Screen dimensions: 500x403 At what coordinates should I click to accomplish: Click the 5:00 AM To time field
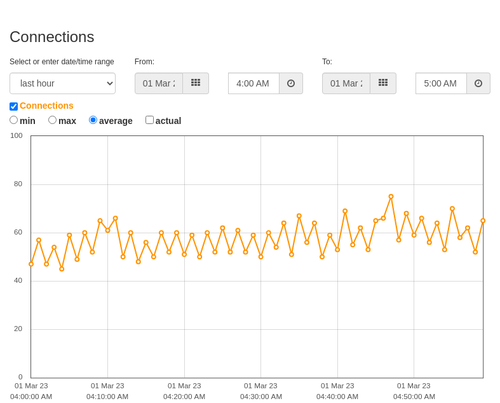(441, 83)
